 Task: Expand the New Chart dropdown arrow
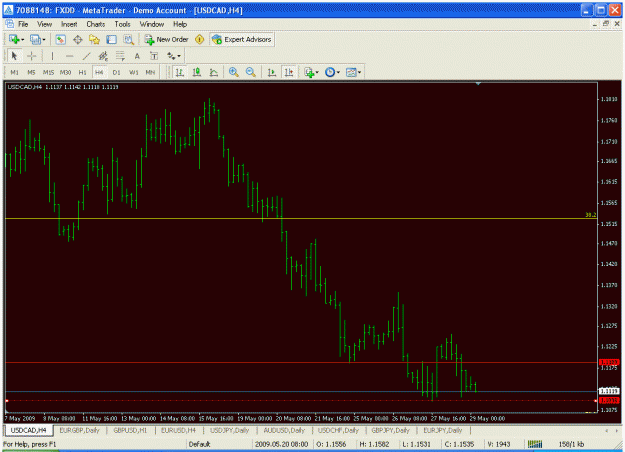coord(22,39)
